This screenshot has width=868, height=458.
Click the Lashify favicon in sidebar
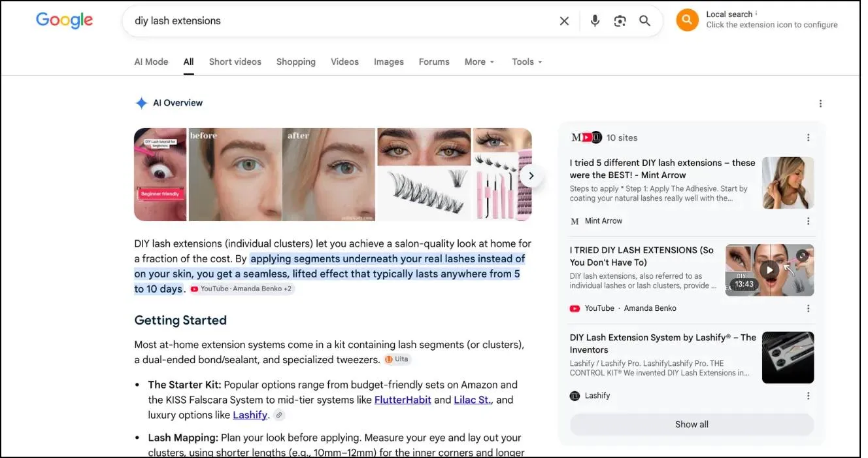[x=575, y=396]
